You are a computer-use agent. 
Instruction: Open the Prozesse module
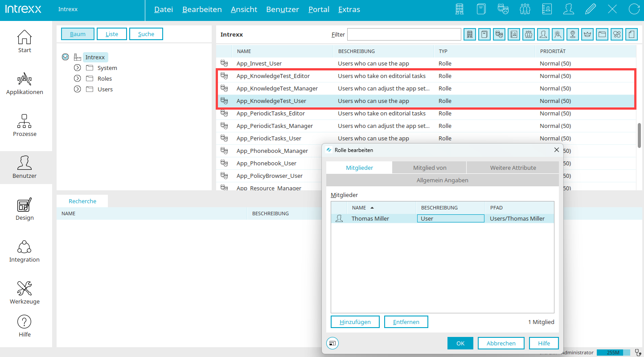coord(25,125)
